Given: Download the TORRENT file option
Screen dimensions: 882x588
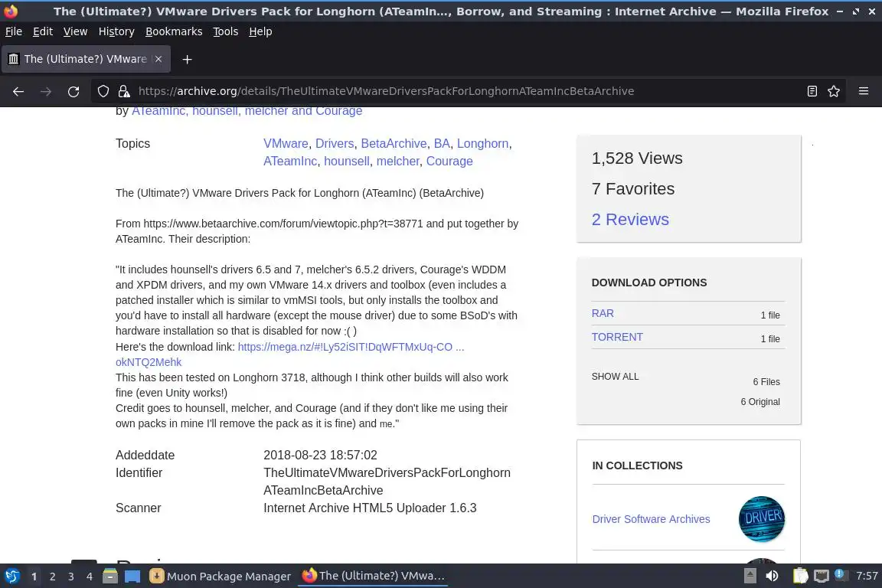Looking at the screenshot, I should (x=617, y=337).
